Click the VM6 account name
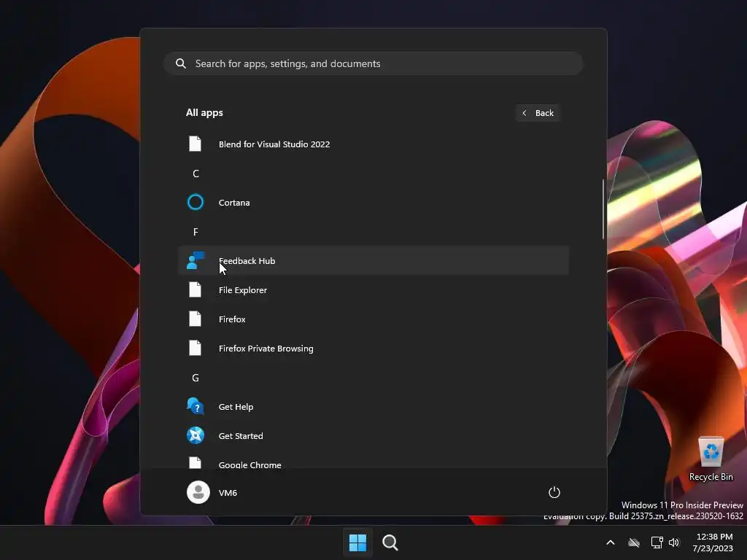Viewport: 747px width, 560px height. coord(228,492)
